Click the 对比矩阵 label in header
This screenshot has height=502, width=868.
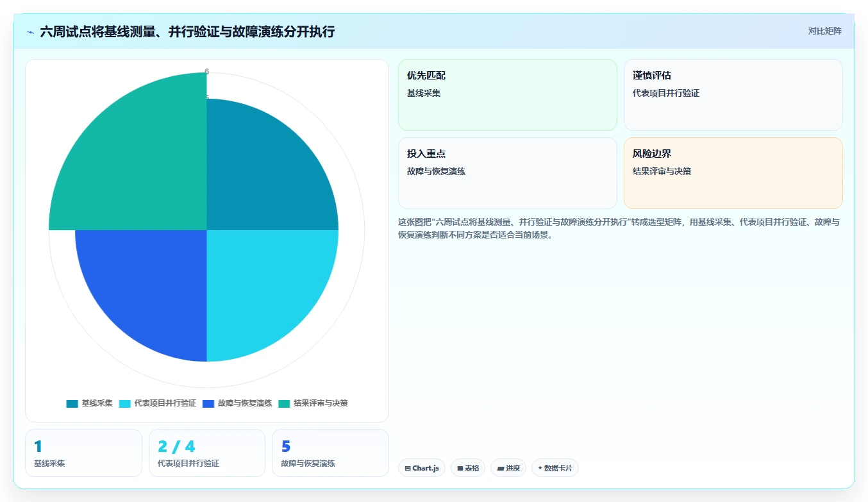(824, 31)
